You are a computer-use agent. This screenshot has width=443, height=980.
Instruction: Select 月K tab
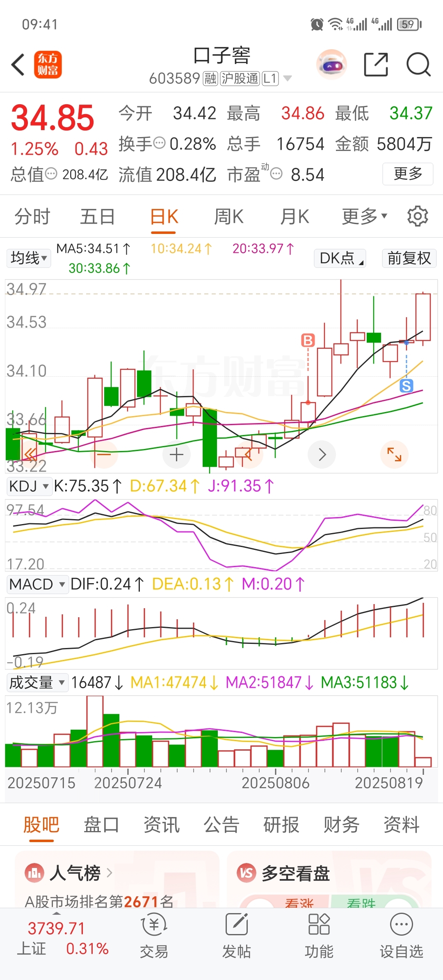pyautogui.click(x=295, y=216)
